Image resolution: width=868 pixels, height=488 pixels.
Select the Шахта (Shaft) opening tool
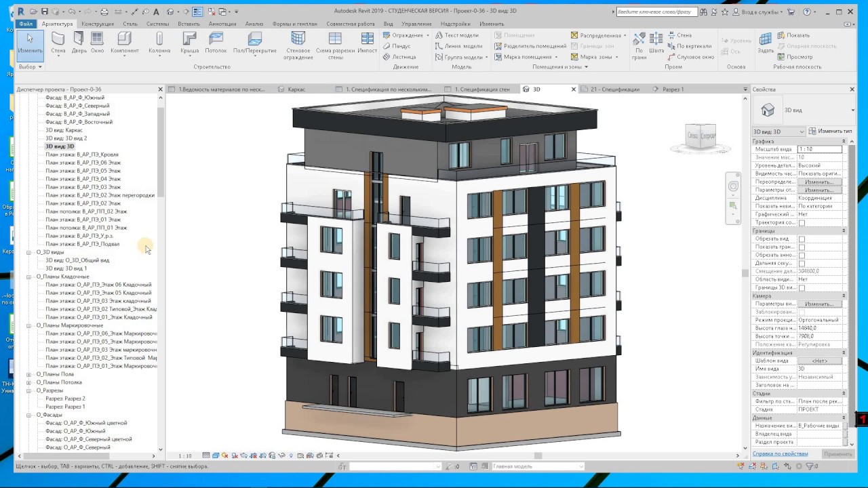tap(656, 43)
